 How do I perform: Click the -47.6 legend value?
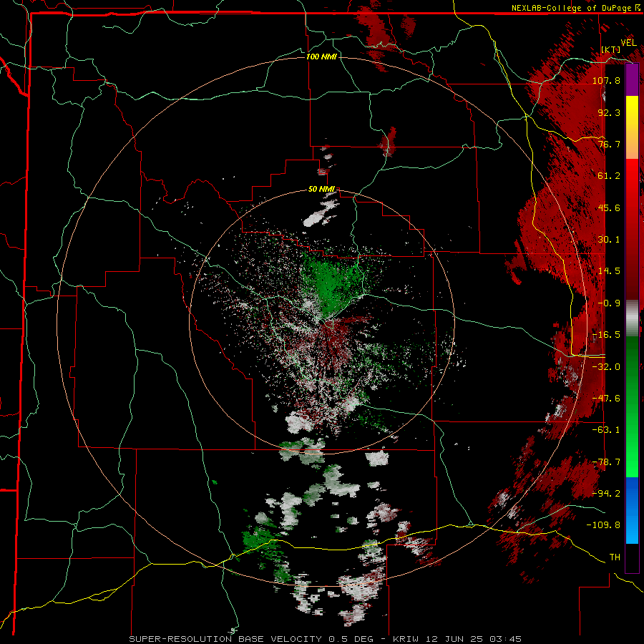coord(606,399)
